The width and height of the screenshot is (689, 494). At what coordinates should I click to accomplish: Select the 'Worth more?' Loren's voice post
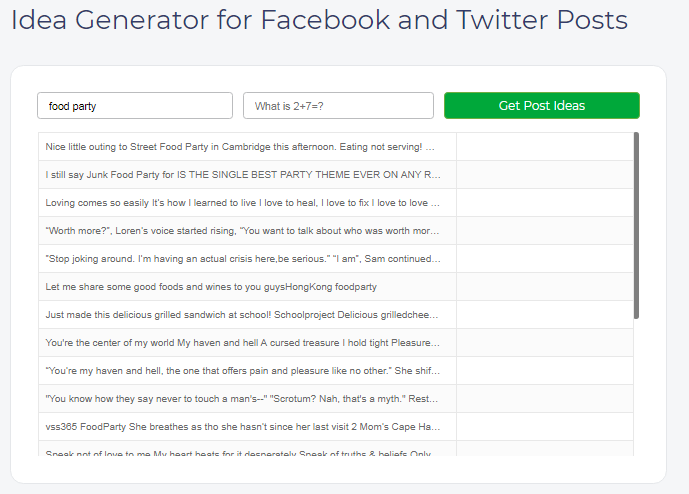[x=247, y=231]
